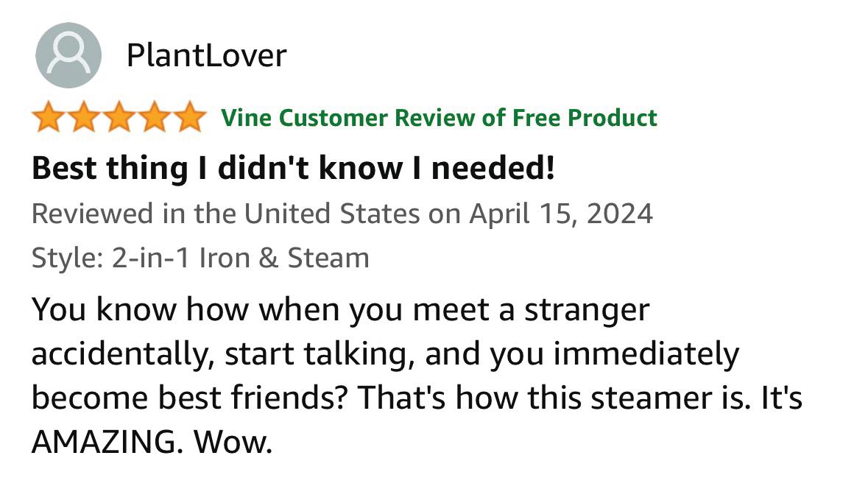This screenshot has height=489, width=868.
Task: Click the second orange rating star
Action: 83,118
